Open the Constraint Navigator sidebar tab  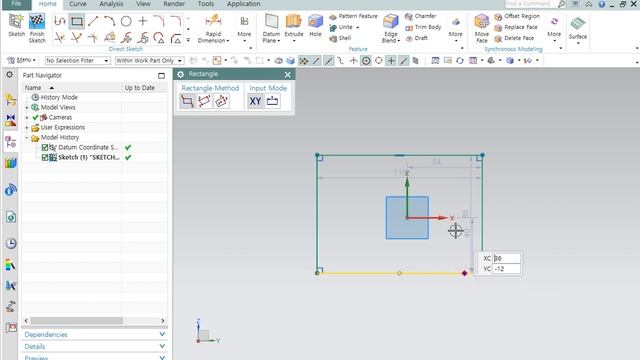(x=11, y=120)
